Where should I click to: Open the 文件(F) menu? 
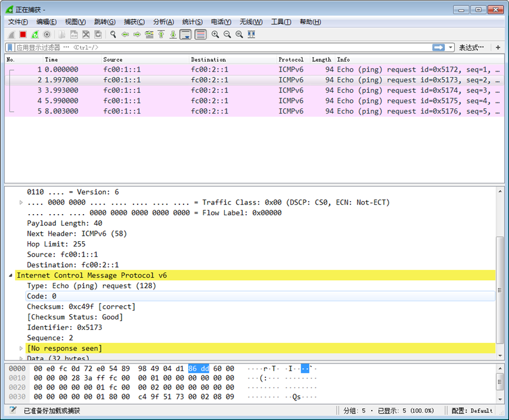(18, 22)
